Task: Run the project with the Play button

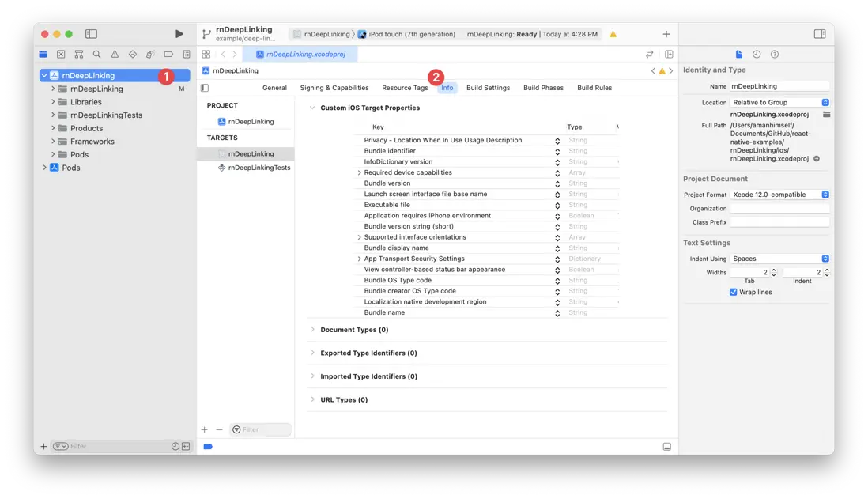Action: click(179, 34)
